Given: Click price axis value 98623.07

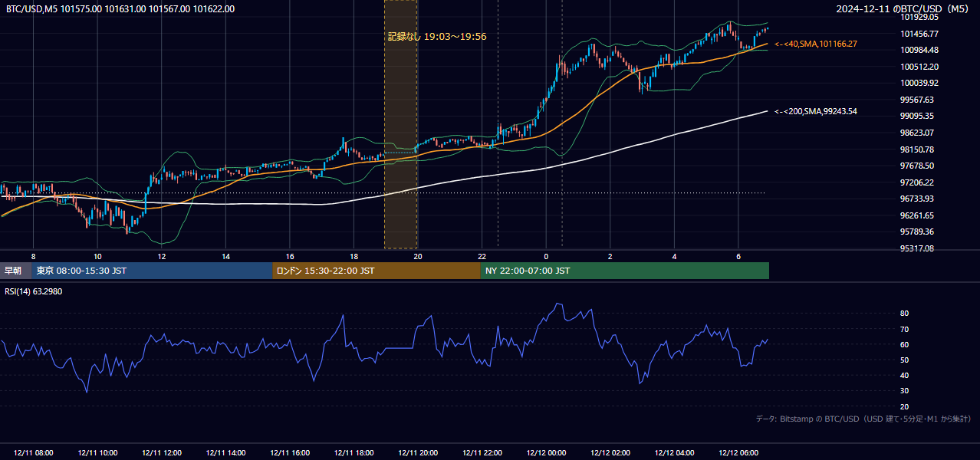Looking at the screenshot, I should (x=916, y=133).
